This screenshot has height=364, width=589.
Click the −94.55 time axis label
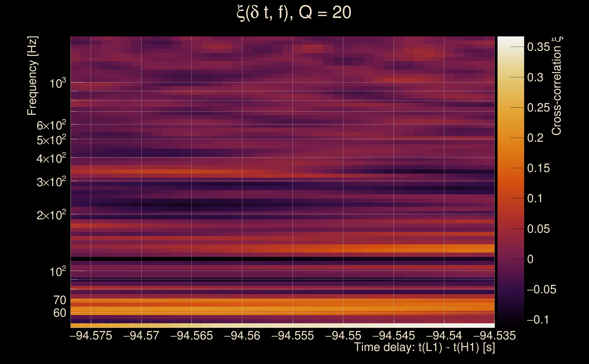pyautogui.click(x=343, y=336)
